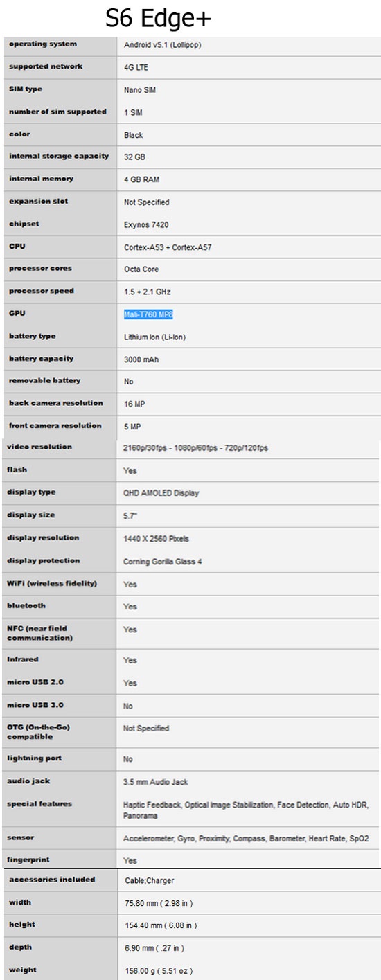Select the highlighted Mali-T760 MP8 text

(148, 314)
